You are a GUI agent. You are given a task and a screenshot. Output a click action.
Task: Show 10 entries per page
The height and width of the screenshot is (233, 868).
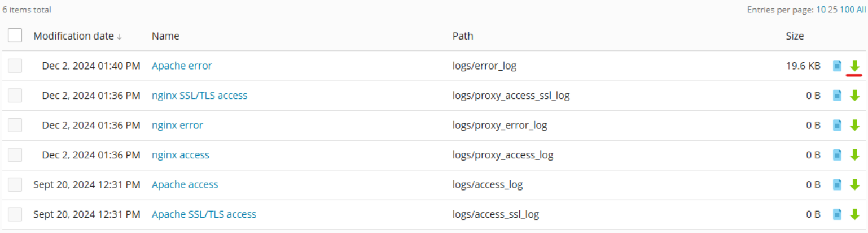(x=821, y=10)
